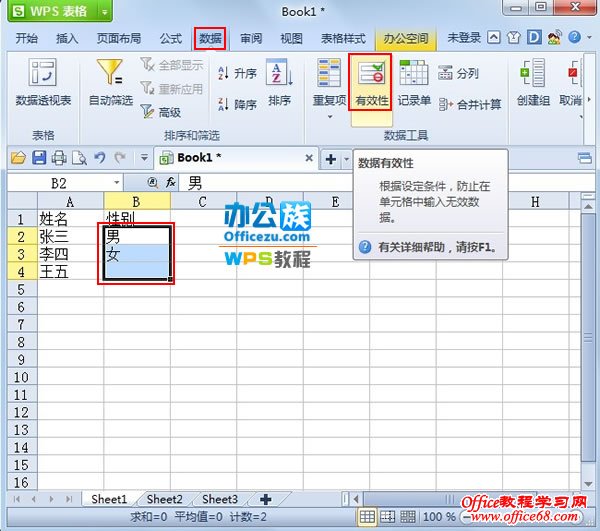Sort descending with 降序

237,104
